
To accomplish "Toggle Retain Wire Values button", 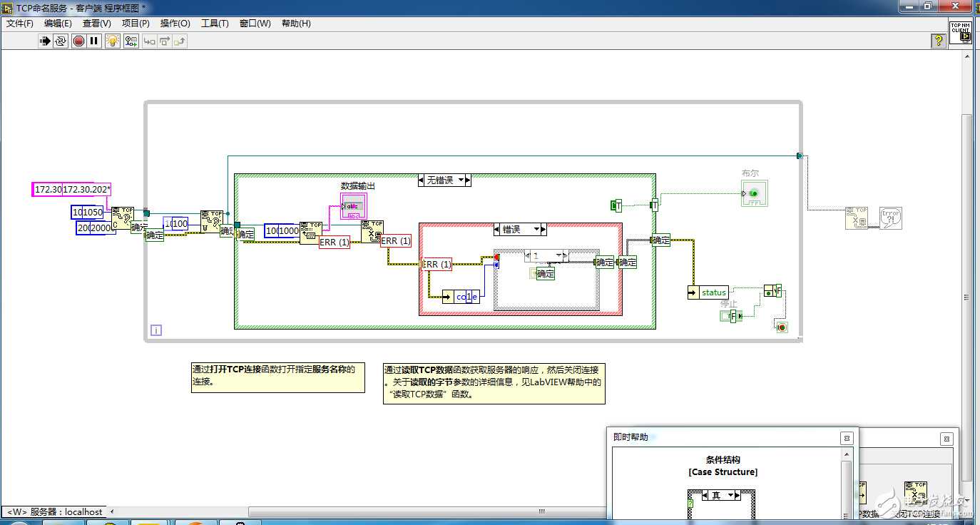I will click(x=131, y=41).
